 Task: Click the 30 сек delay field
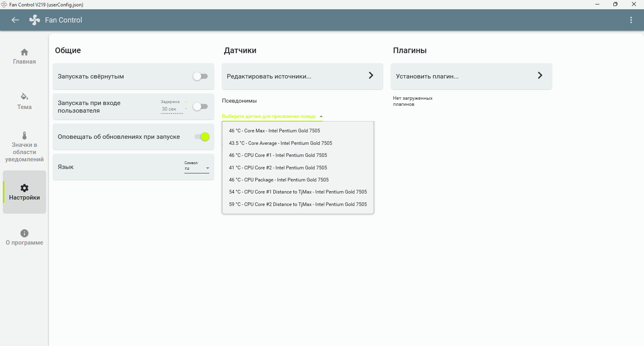pos(172,109)
